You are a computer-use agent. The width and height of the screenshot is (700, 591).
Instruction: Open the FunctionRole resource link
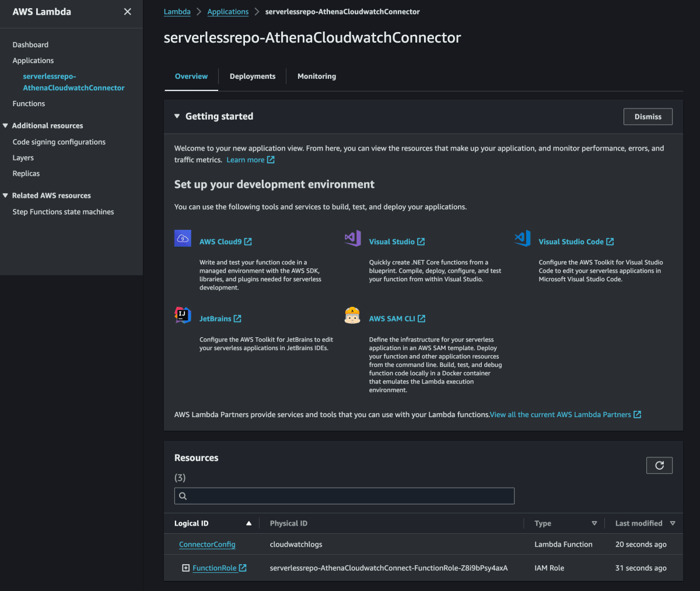tap(215, 568)
